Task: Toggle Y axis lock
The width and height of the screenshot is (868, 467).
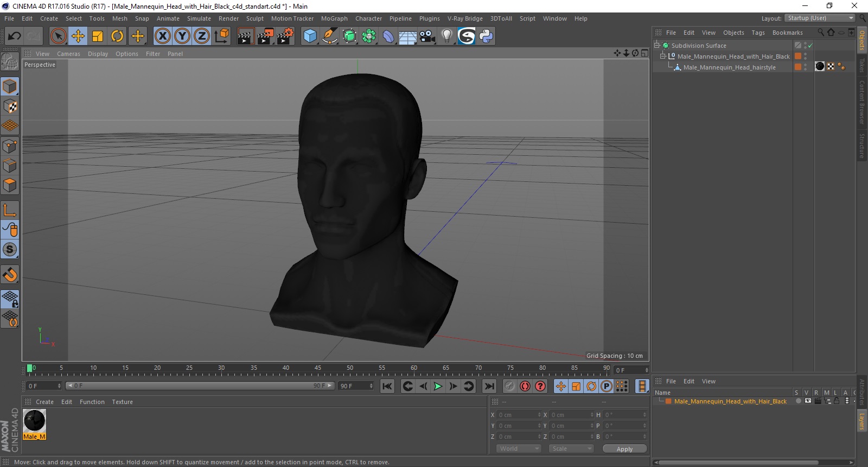Action: [182, 36]
